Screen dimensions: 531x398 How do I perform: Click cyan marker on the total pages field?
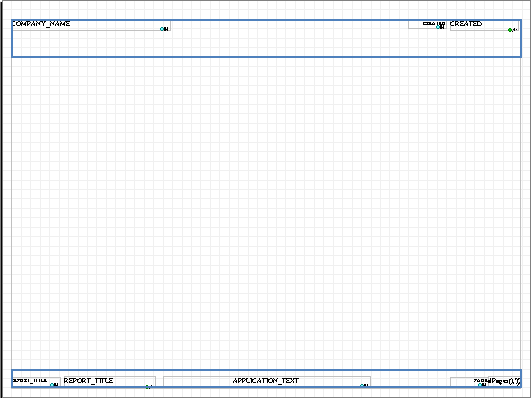(481, 385)
